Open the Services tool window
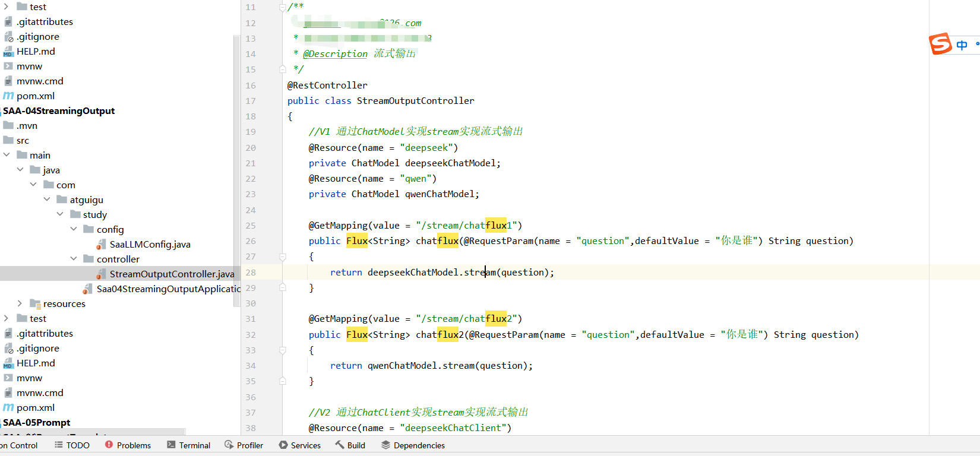 [x=299, y=445]
